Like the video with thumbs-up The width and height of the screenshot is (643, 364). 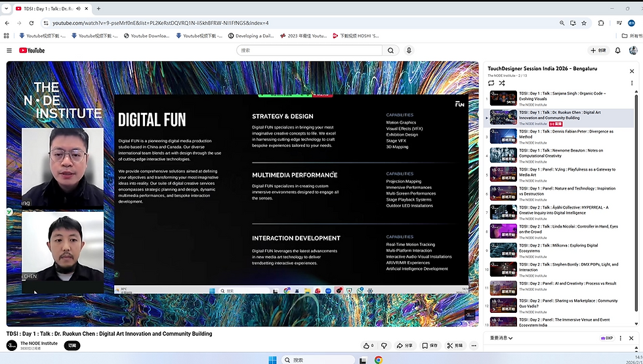point(368,346)
